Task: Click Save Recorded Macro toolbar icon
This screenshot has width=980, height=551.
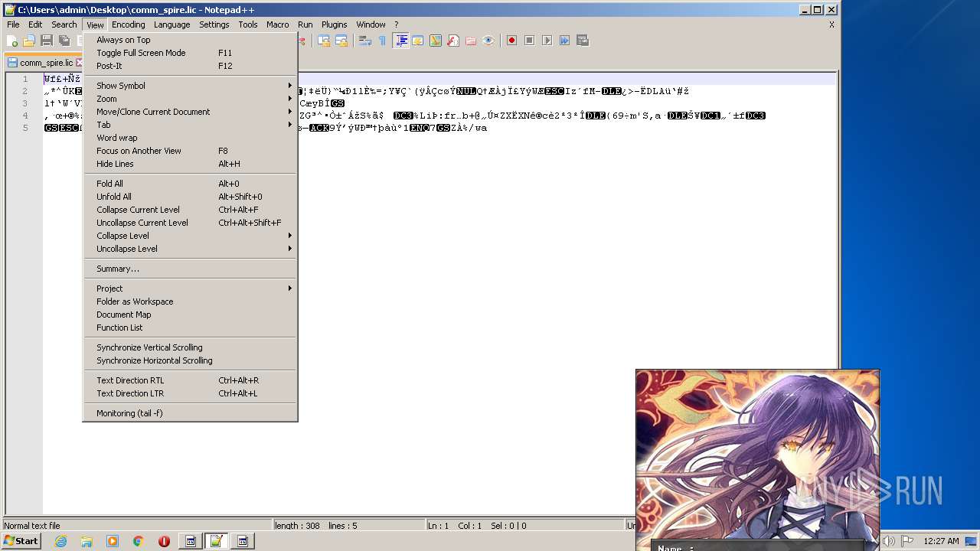Action: 583,41
